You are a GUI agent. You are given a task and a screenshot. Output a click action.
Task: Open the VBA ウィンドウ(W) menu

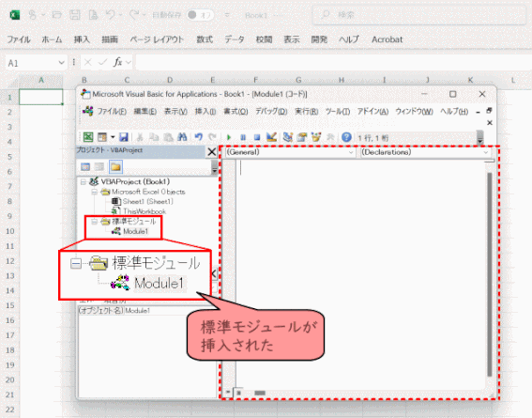(414, 112)
